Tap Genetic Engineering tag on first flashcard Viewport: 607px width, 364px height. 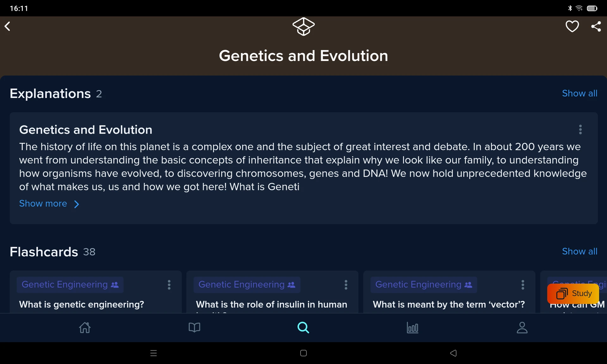70,284
